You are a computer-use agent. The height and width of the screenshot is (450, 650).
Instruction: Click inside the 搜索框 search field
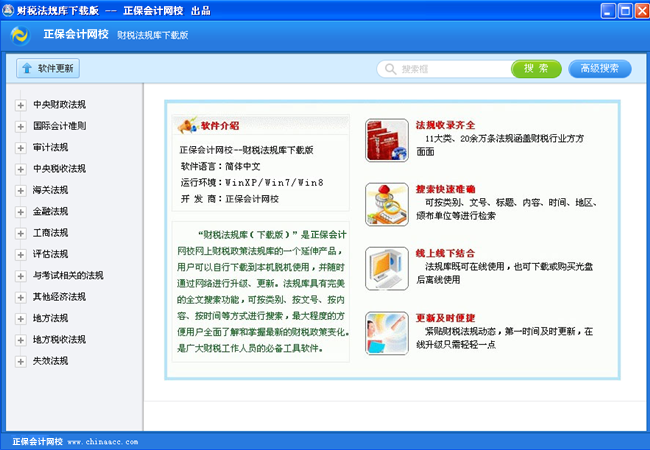(x=450, y=69)
